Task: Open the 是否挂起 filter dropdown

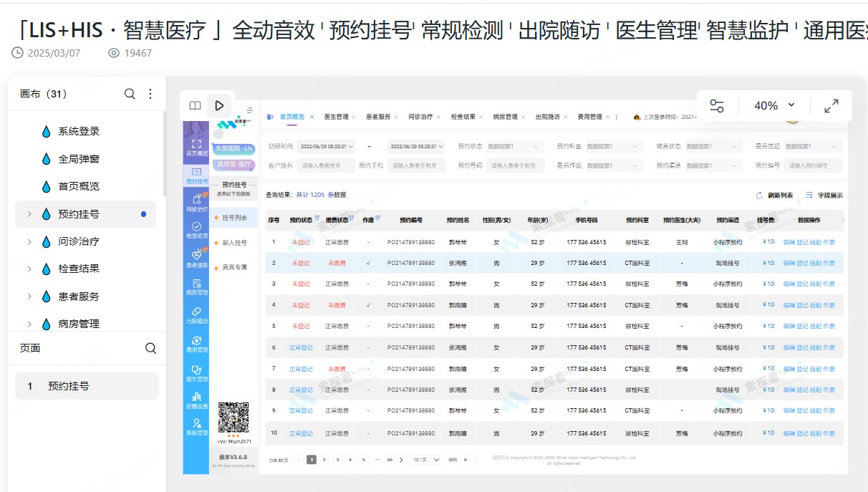Action: (x=813, y=146)
